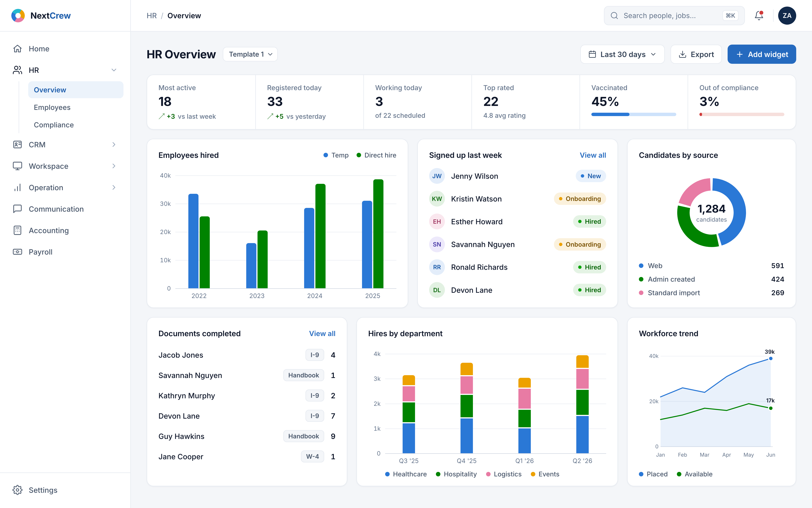Toggle the Hospitality legend item
Viewport: 812px width, 508px height.
(456, 474)
